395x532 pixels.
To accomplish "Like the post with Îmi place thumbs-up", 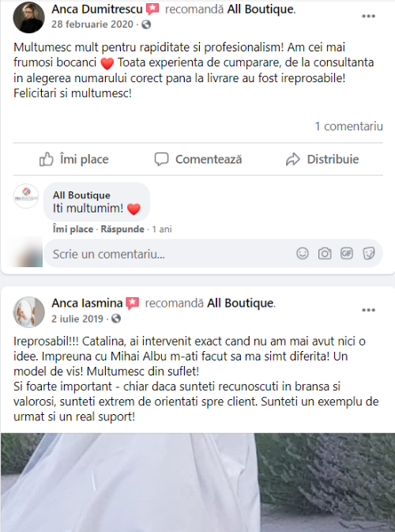I will click(x=74, y=159).
